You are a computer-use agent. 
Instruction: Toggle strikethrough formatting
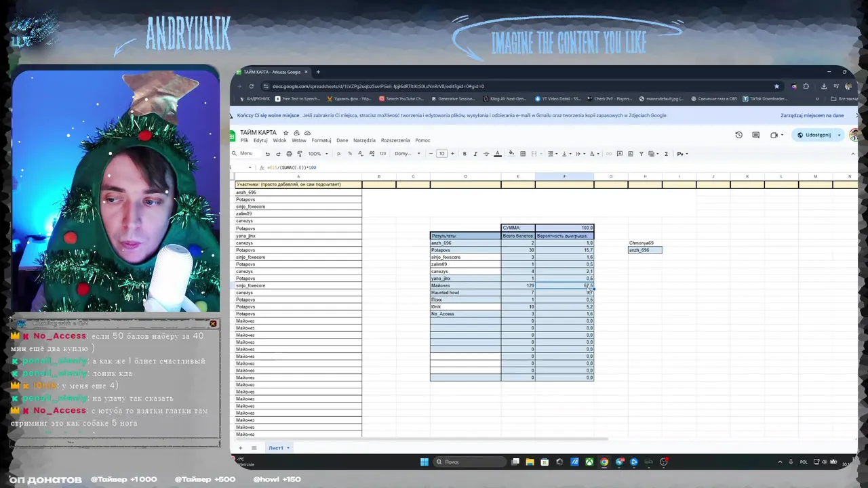click(x=486, y=154)
